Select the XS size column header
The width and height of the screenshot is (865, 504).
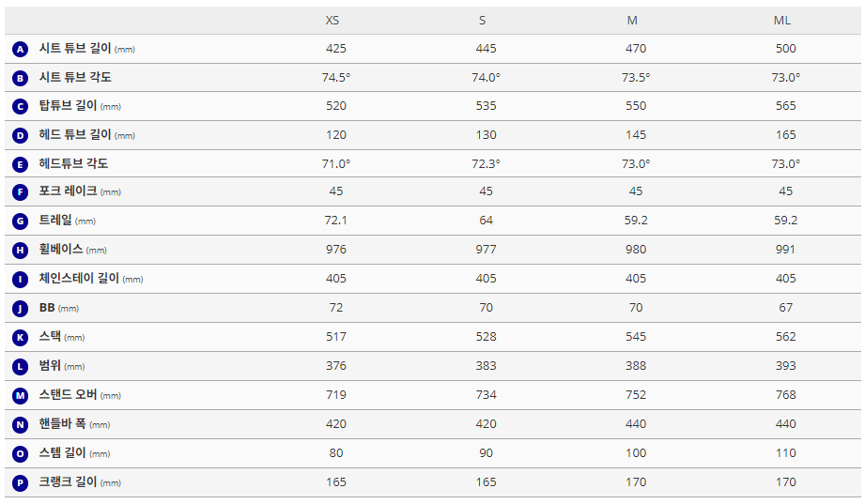click(x=332, y=20)
